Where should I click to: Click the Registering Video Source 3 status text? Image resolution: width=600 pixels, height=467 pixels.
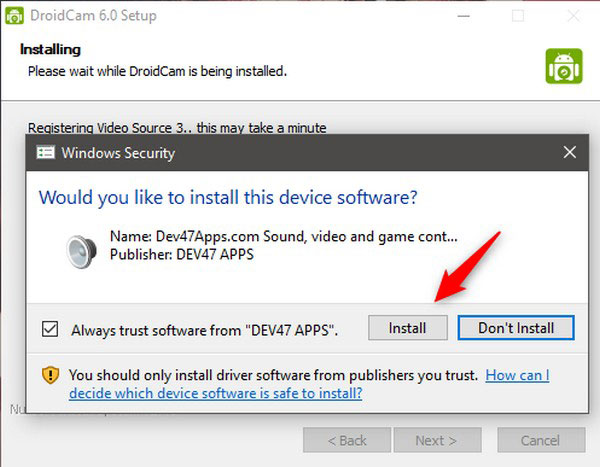[177, 127]
